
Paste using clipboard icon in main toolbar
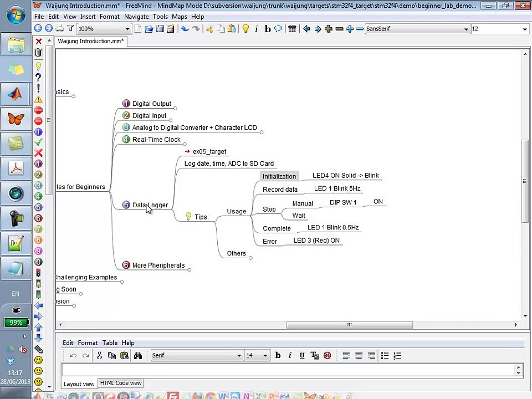pyautogui.click(x=232, y=28)
